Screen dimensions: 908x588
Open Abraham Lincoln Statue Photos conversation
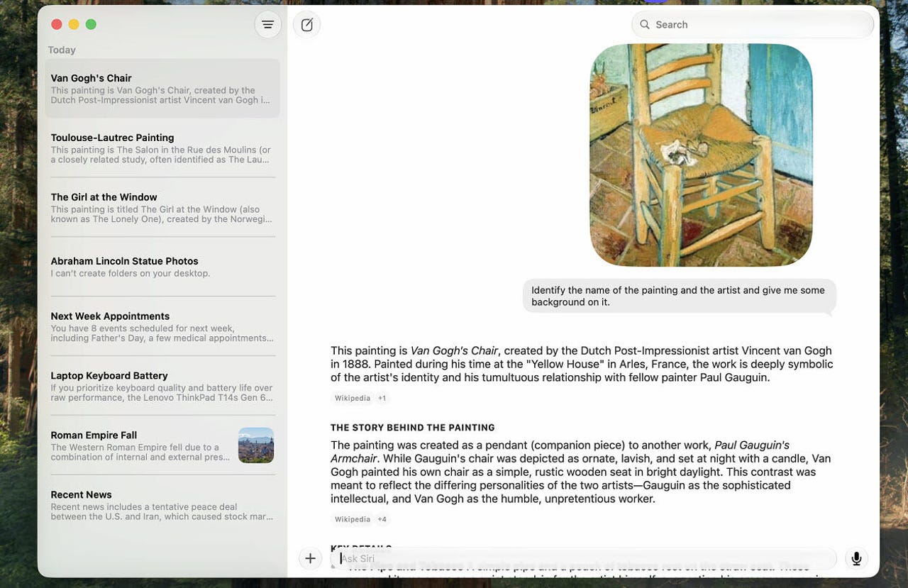tap(162, 267)
